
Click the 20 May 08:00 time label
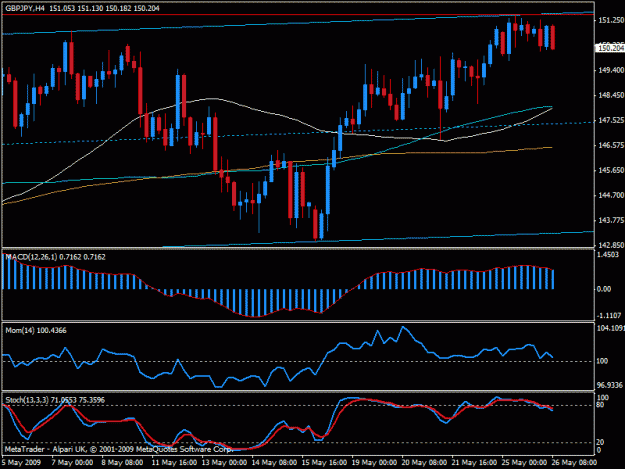click(x=425, y=463)
